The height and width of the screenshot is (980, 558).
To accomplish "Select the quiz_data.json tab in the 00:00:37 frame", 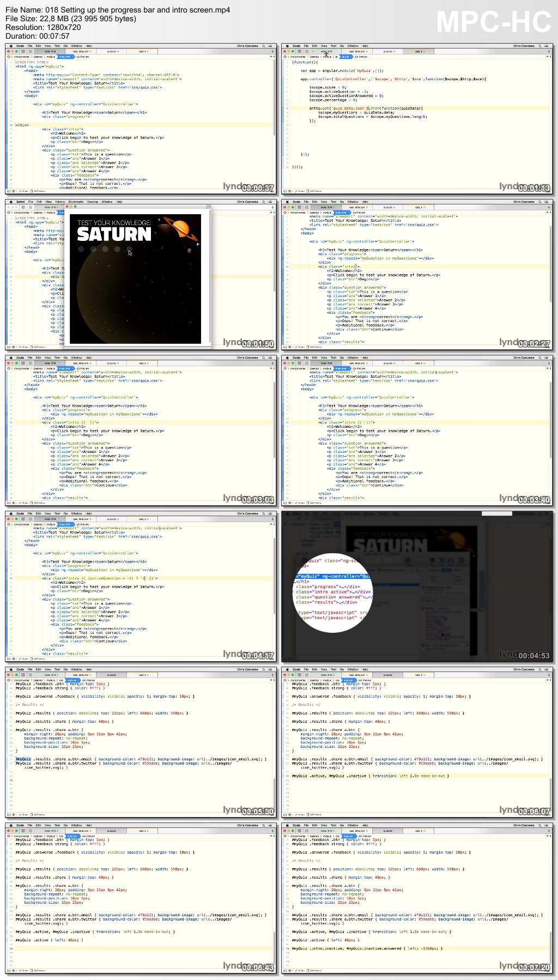I will tap(81, 51).
